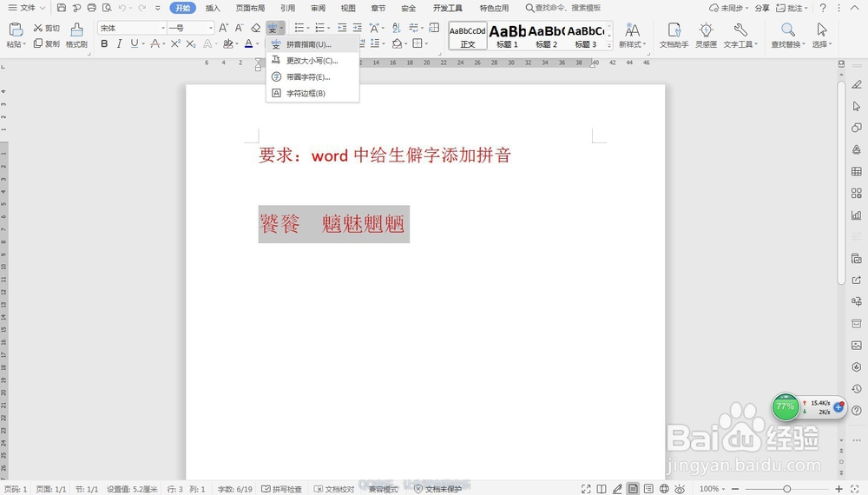Click the Copy (复制) button

47,43
